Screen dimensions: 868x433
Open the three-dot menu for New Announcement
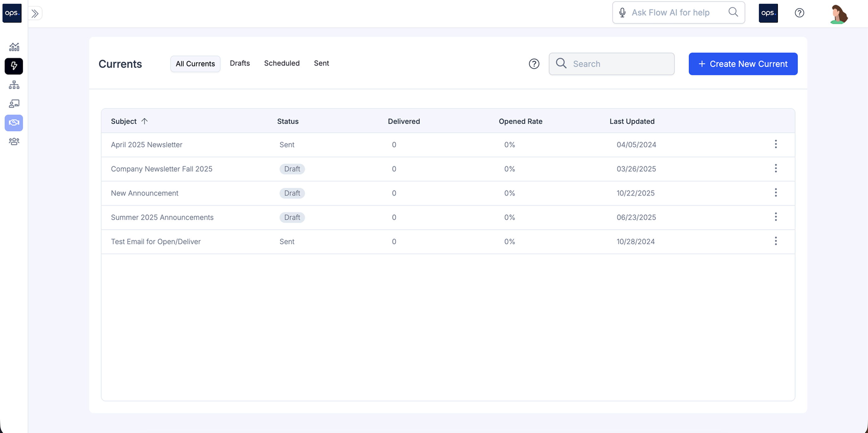[776, 193]
